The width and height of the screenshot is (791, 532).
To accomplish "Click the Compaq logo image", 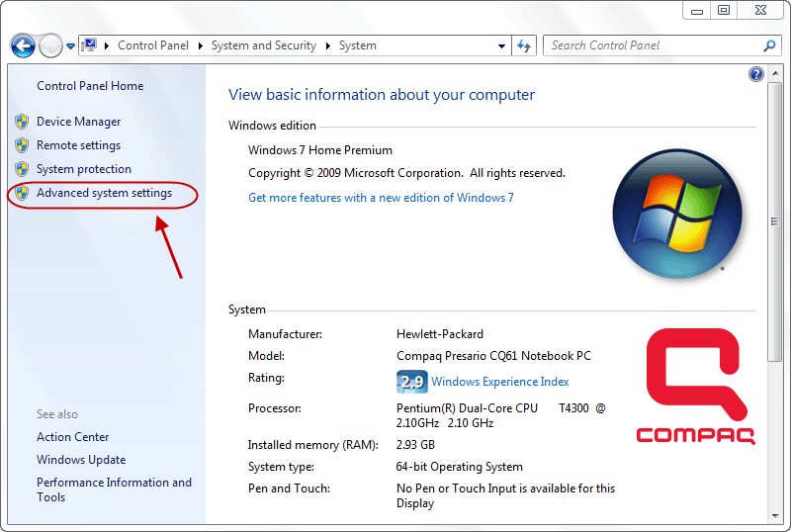I will click(696, 386).
